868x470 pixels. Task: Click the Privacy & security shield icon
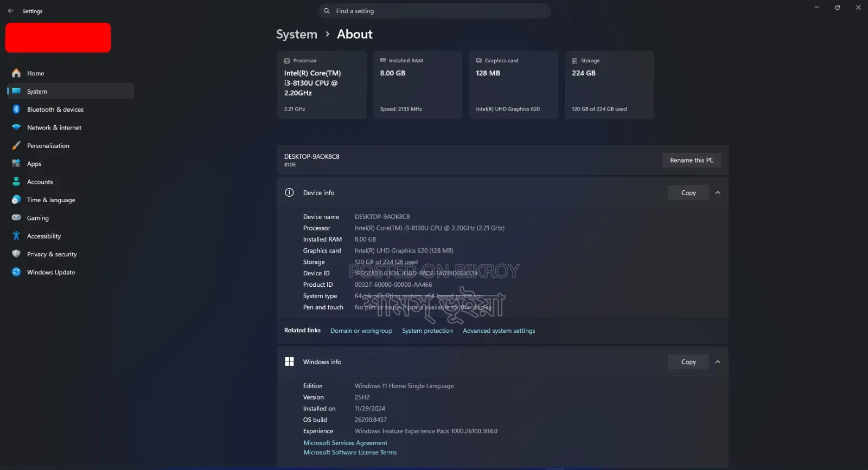[16, 254]
